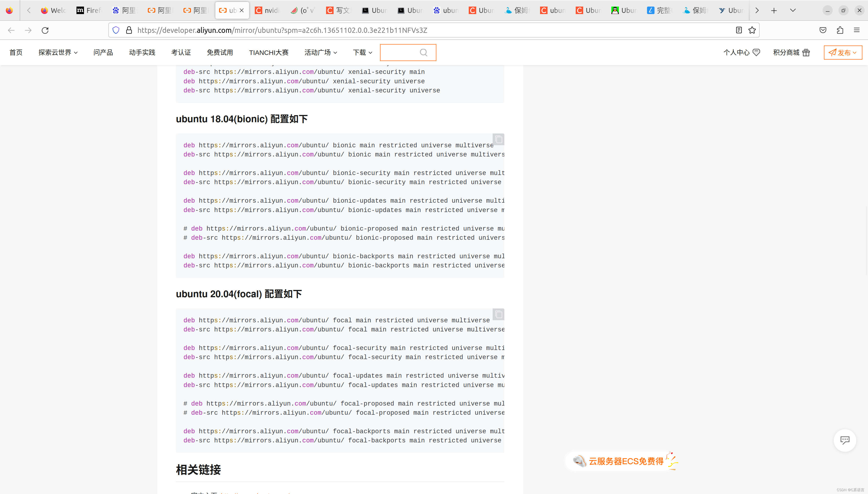
Task: Open the 免费试用 nav item
Action: (x=220, y=53)
